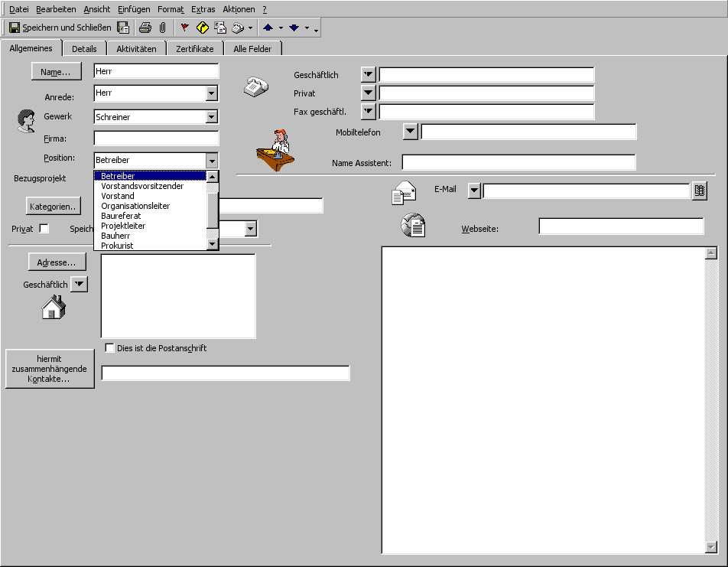The height and width of the screenshot is (567, 728).
Task: Click the red follow-up flag icon
Action: [184, 28]
